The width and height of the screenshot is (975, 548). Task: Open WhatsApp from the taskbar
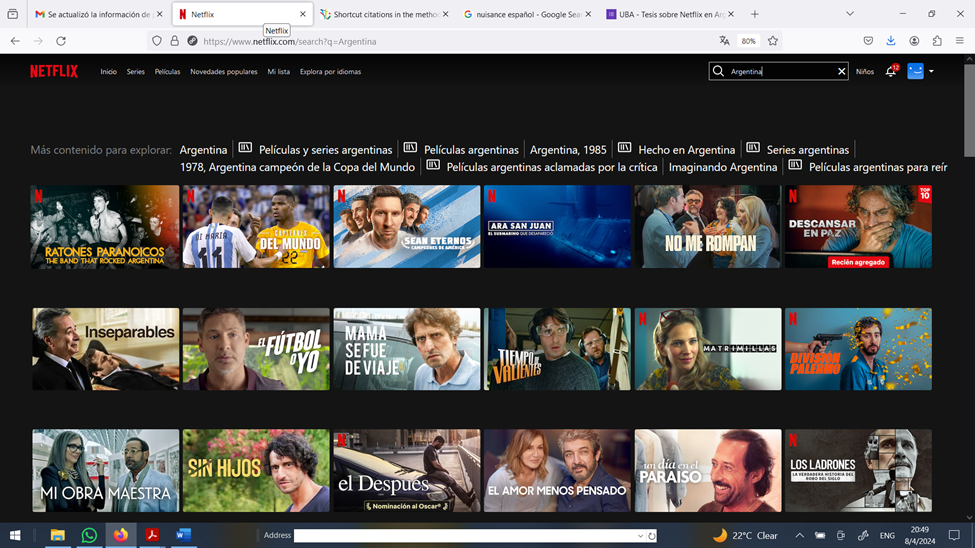click(89, 535)
